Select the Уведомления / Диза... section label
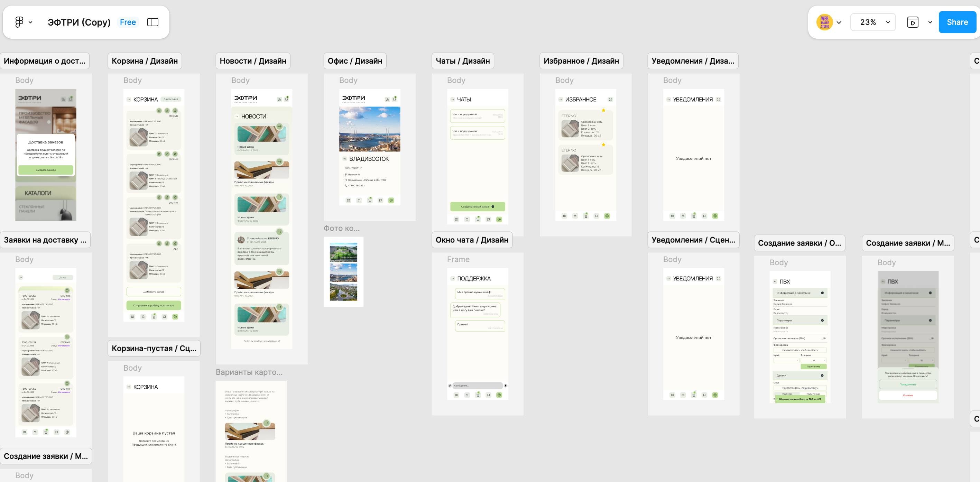Screen dimensions: 980x482 [x=693, y=61]
